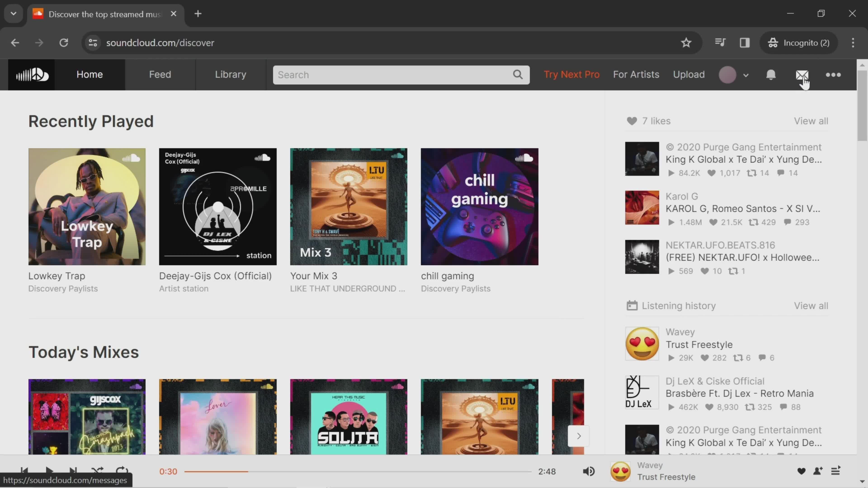868x488 pixels.
Task: Expand the browser tab list dropdown arrow
Action: click(x=13, y=13)
